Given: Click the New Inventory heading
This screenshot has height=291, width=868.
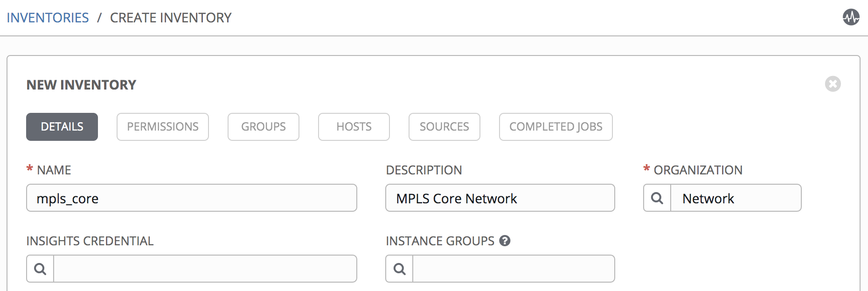Looking at the screenshot, I should click(x=81, y=85).
